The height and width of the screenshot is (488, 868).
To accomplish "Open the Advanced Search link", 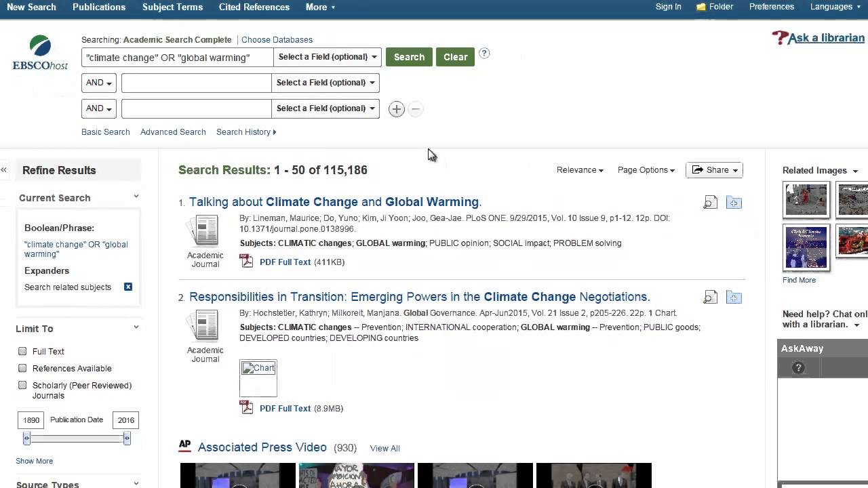I will coord(173,132).
